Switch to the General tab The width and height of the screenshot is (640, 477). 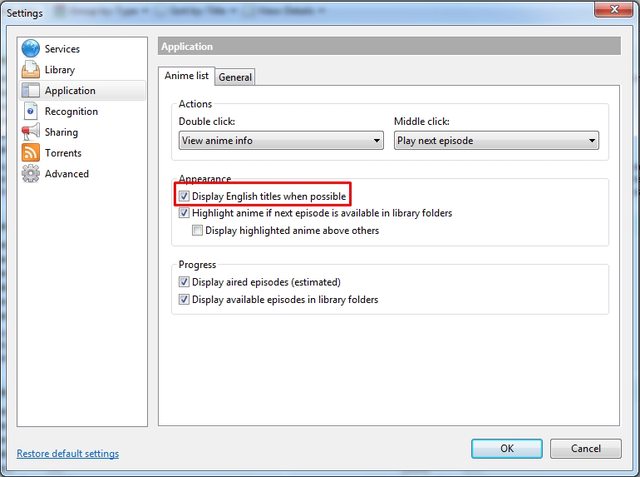pyautogui.click(x=236, y=77)
